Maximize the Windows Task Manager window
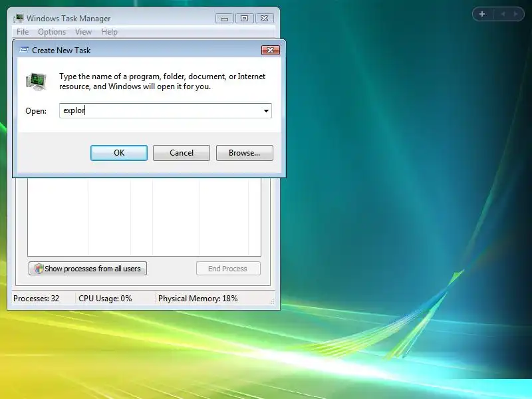This screenshot has width=532, height=399. click(x=244, y=19)
